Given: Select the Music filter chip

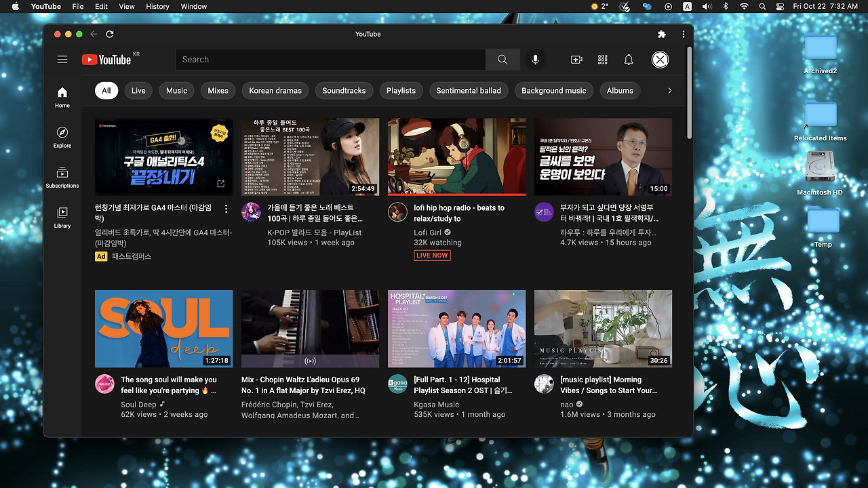Looking at the screenshot, I should (177, 91).
